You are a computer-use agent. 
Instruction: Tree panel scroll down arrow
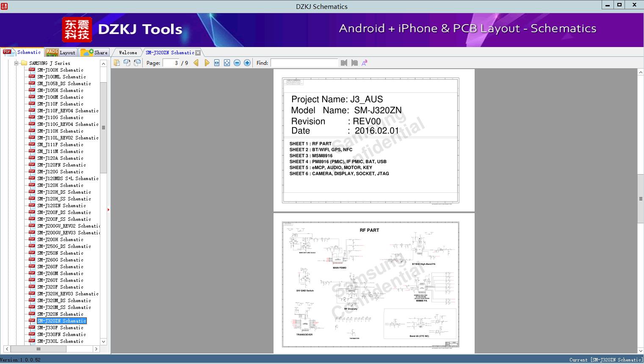click(x=103, y=342)
